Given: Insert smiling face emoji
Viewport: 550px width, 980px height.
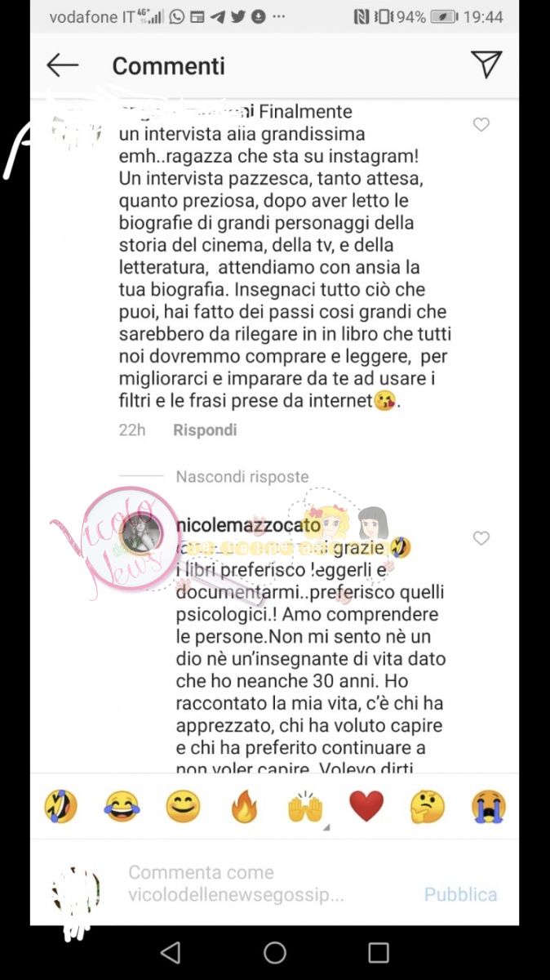Looking at the screenshot, I should [x=183, y=807].
